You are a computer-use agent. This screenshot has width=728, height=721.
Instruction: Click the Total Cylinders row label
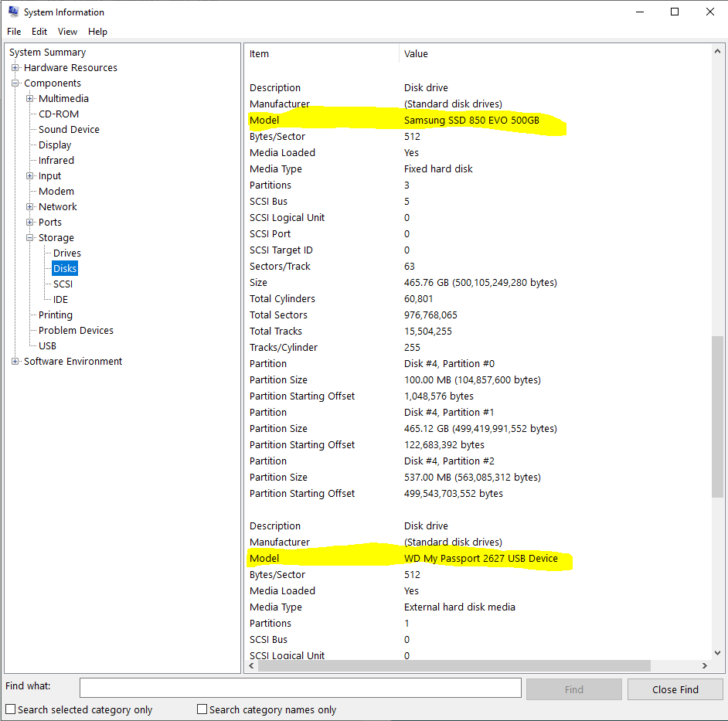tap(282, 299)
